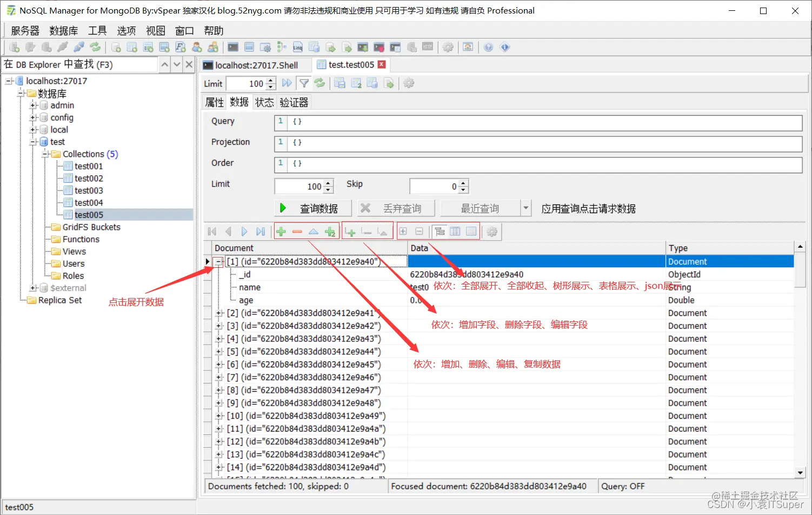The image size is (812, 515).
Task: Click the main toolbar refresh icon
Action: click(95, 47)
